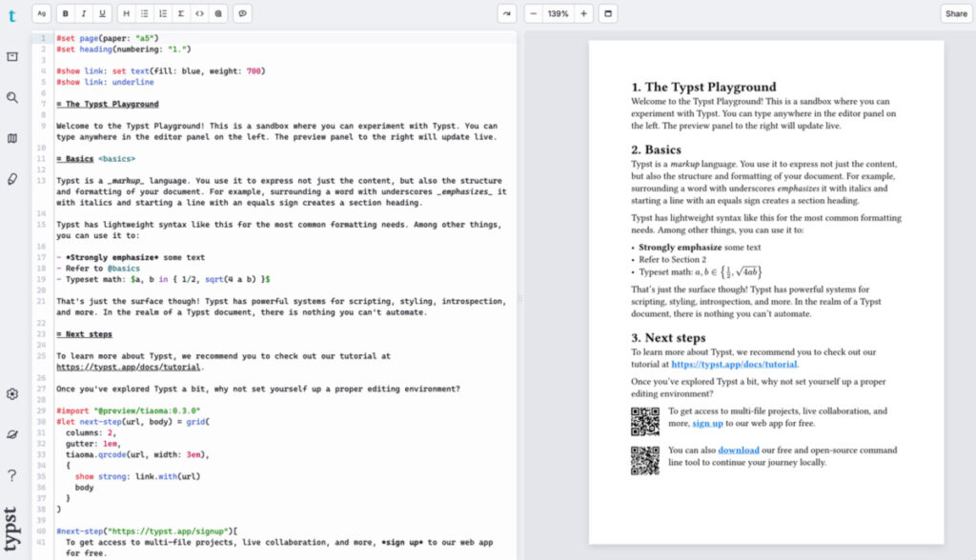This screenshot has width=976, height=560.
Task: Insert a math equation with the sigma icon
Action: coord(181,13)
